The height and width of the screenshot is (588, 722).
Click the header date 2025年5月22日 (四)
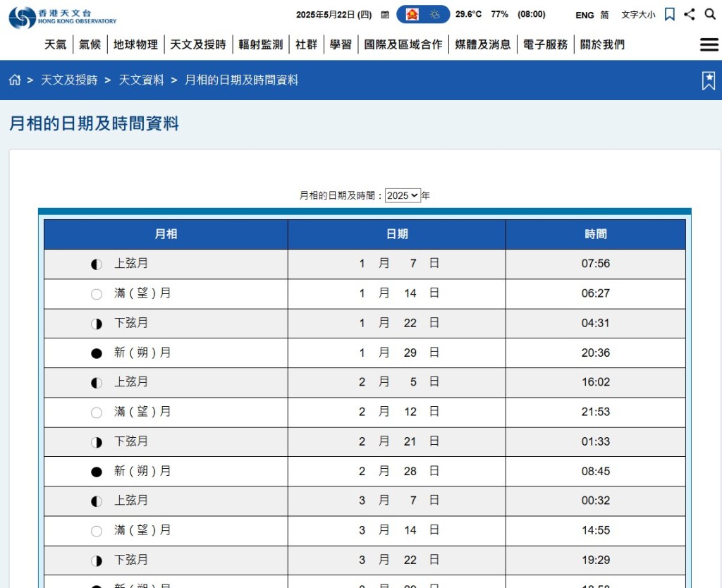[x=334, y=15]
